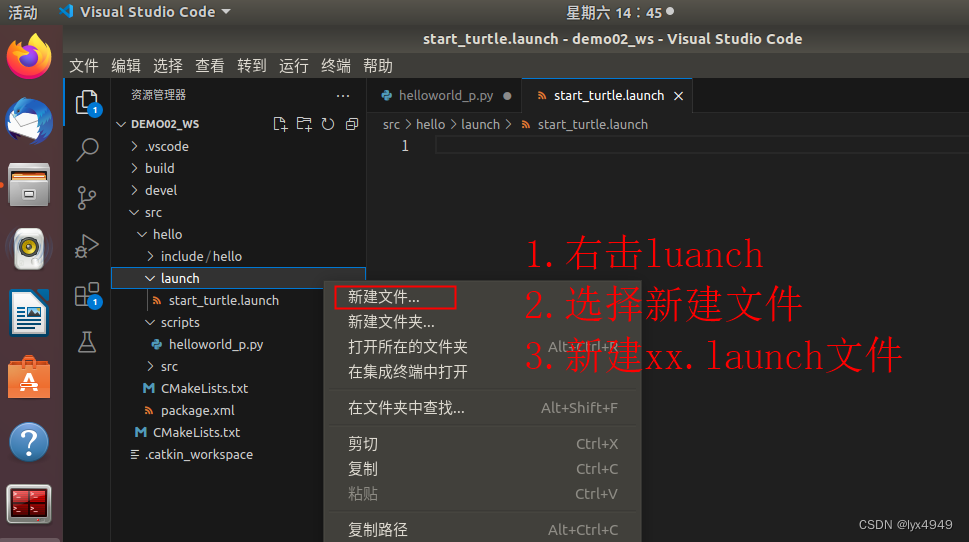Open Files manager from the dock
Image resolution: width=969 pixels, height=542 pixels.
(x=28, y=184)
